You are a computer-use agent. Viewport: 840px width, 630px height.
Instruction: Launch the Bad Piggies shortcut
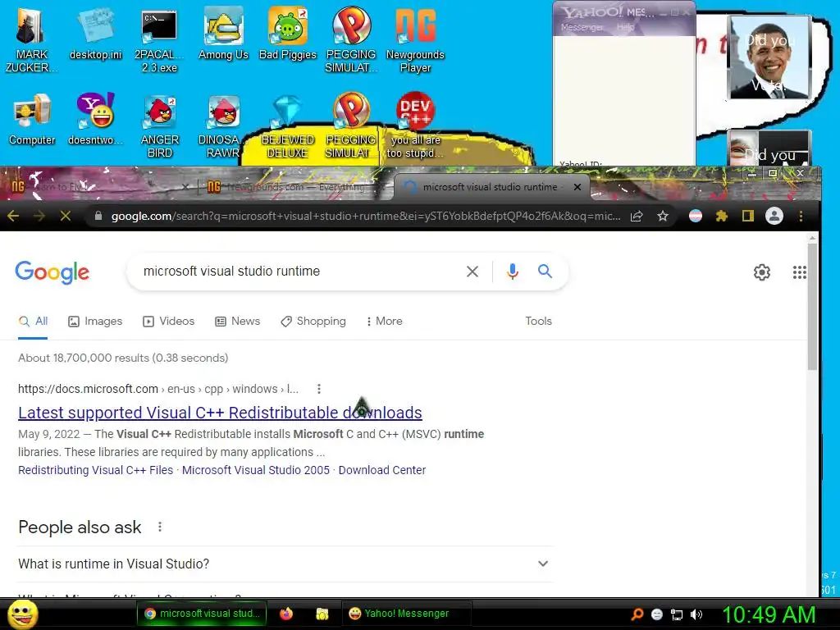[288, 33]
